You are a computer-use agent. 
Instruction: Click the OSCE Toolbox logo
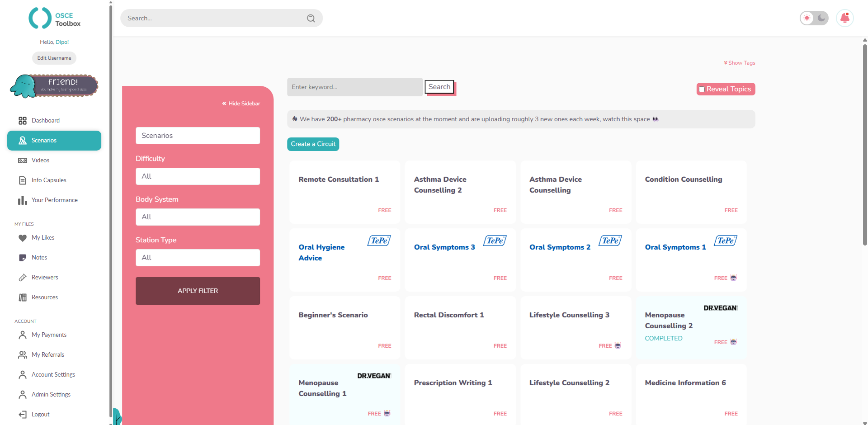54,19
